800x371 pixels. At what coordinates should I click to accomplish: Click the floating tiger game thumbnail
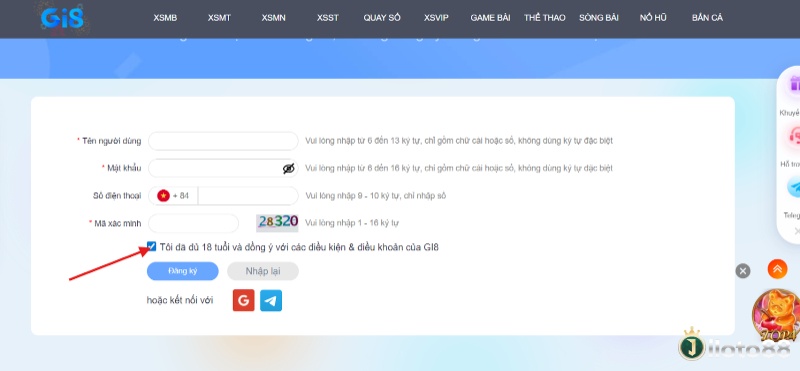coord(776,317)
